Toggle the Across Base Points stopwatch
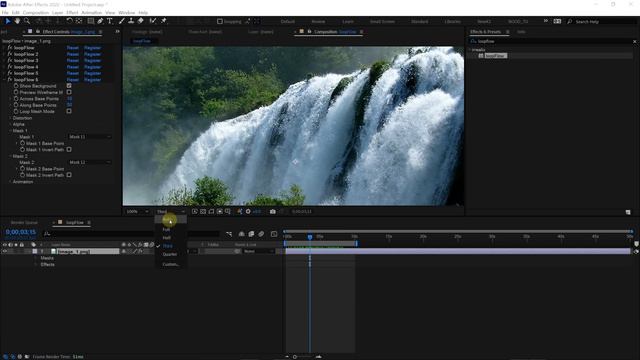The image size is (640, 360). click(x=16, y=98)
